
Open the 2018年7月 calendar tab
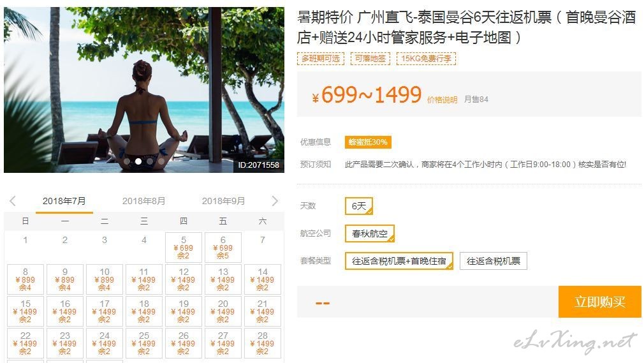coord(64,201)
